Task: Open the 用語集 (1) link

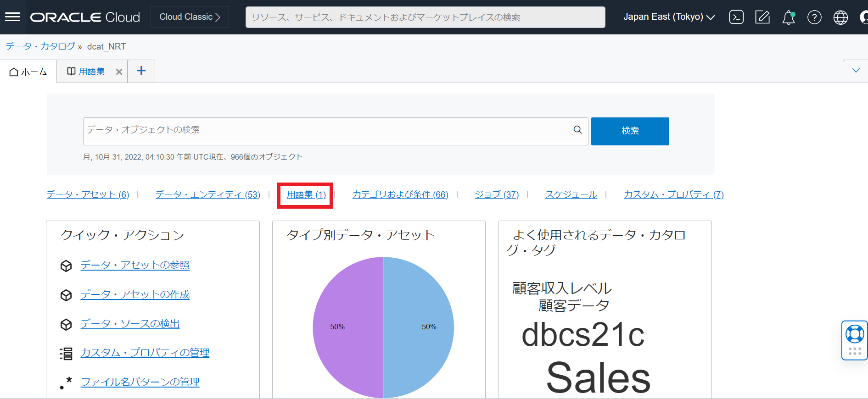Action: 306,194
